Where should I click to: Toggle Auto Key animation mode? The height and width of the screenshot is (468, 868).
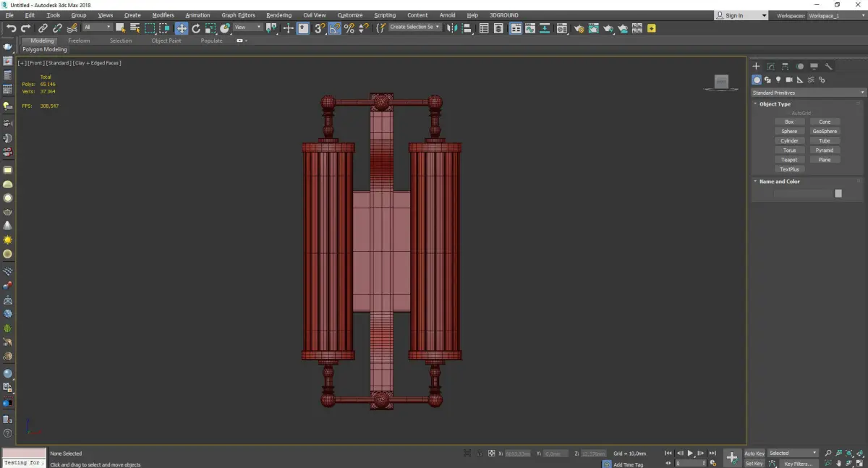[x=754, y=454]
